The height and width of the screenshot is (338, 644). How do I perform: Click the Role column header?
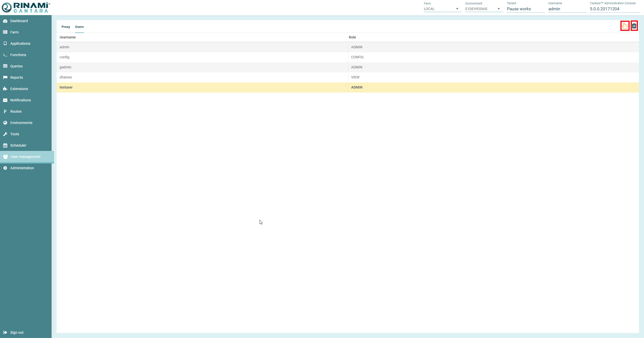(352, 37)
